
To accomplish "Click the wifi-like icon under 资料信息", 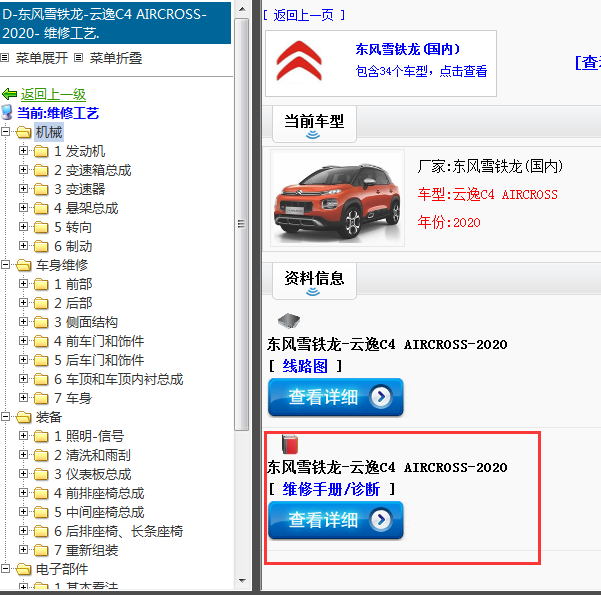I will (x=313, y=292).
